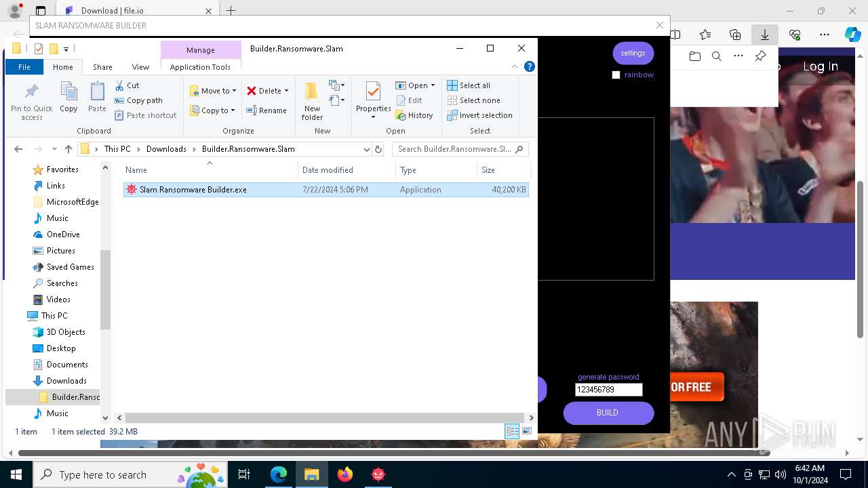Open Task View on taskbar
The image size is (868, 488).
245,474
